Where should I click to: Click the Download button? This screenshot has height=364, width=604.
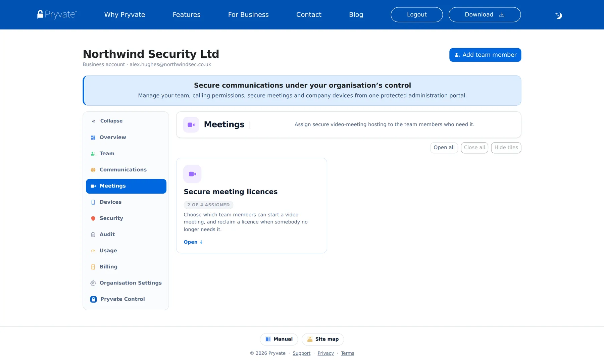(485, 15)
